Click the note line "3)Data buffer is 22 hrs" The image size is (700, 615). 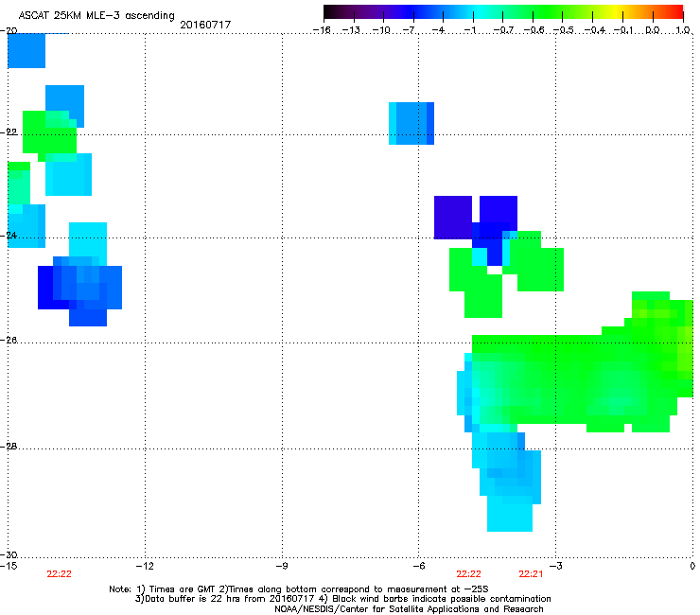coord(342,599)
